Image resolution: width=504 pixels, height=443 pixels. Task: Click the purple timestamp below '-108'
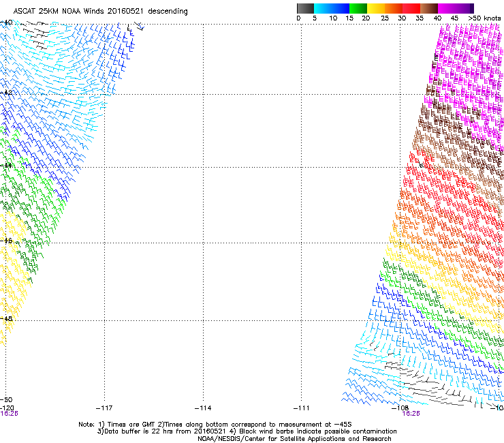(x=411, y=414)
